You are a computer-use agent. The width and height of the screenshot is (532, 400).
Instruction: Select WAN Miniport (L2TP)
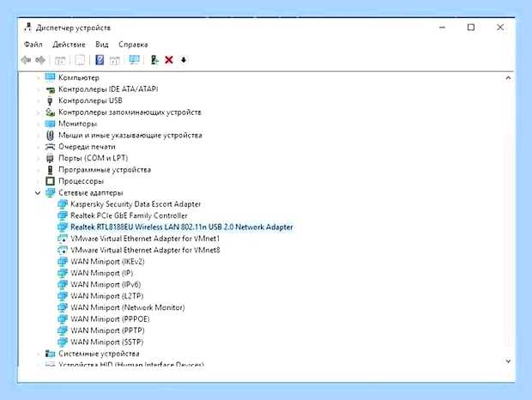pyautogui.click(x=107, y=296)
